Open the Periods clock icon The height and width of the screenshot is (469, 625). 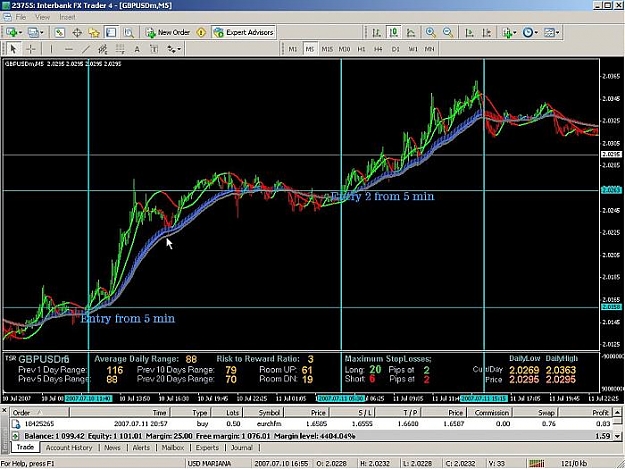528,33
